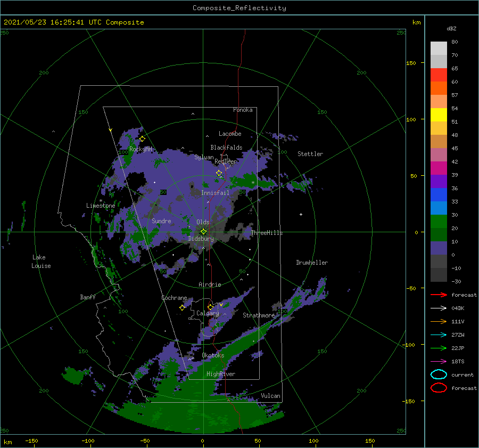Click the Banff label
Image resolution: width=479 pixels, height=448 pixels.
coord(88,297)
